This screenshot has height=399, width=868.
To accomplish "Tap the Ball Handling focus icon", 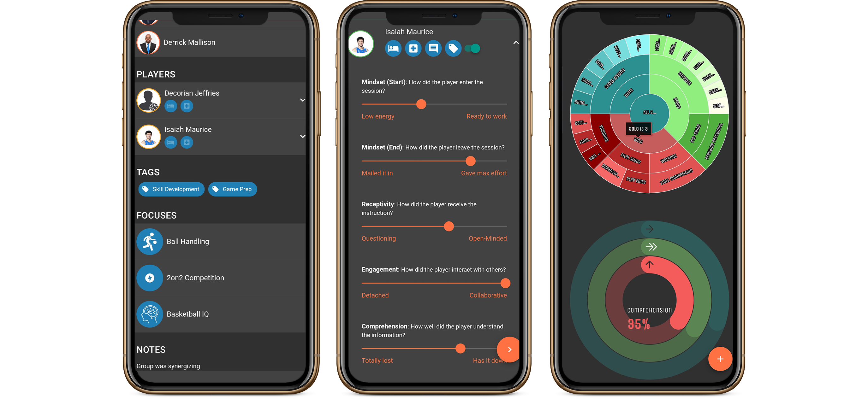I will click(150, 241).
